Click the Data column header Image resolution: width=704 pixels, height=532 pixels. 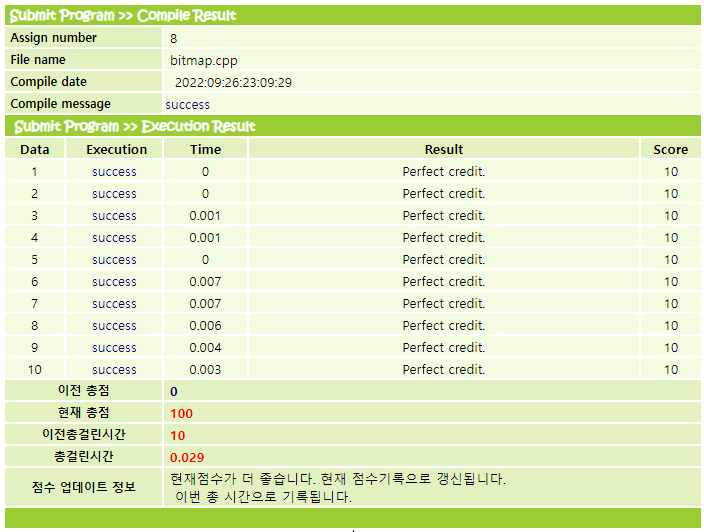[35, 149]
